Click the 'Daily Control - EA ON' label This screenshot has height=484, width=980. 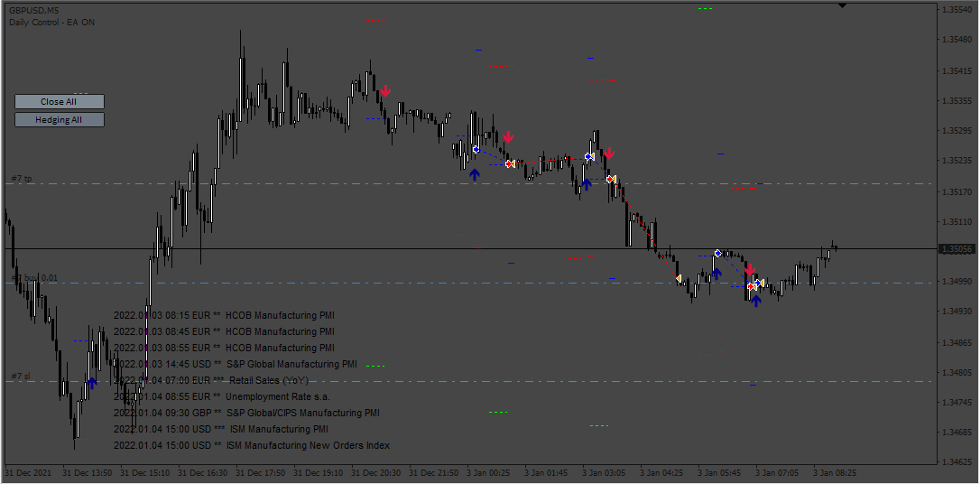point(51,22)
